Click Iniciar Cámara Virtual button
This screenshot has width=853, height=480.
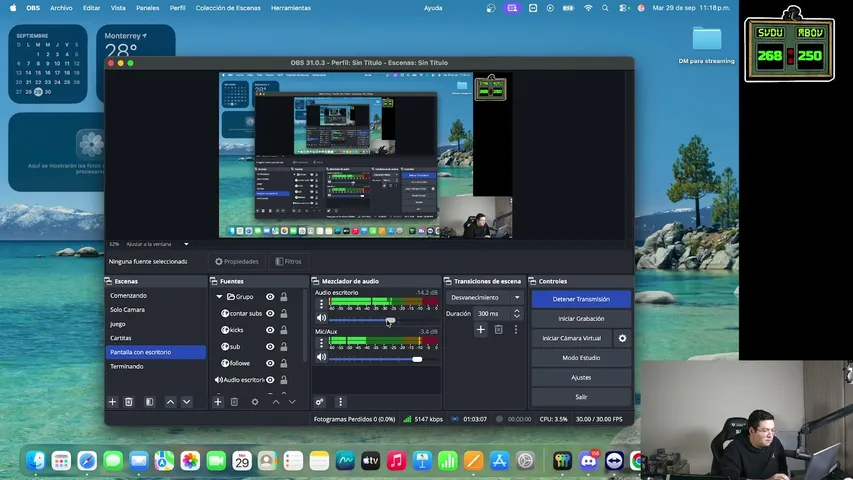tap(572, 338)
